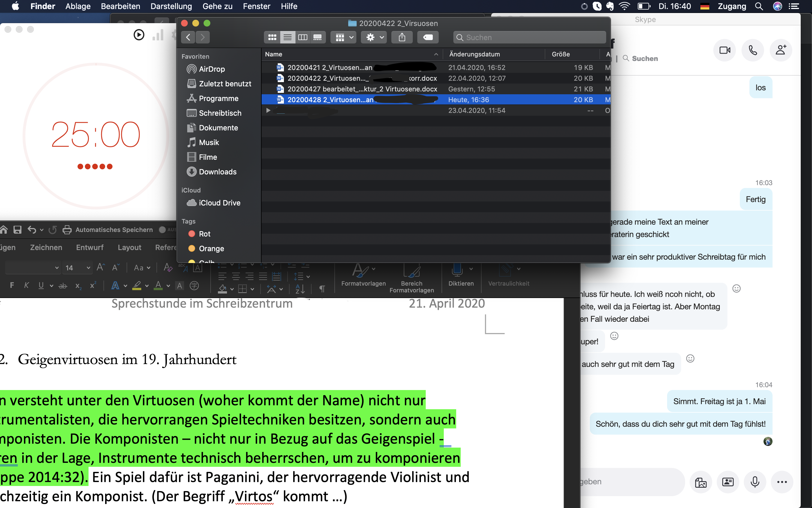Open Diktieren dropdown arrow
812x508 pixels.
(x=471, y=269)
